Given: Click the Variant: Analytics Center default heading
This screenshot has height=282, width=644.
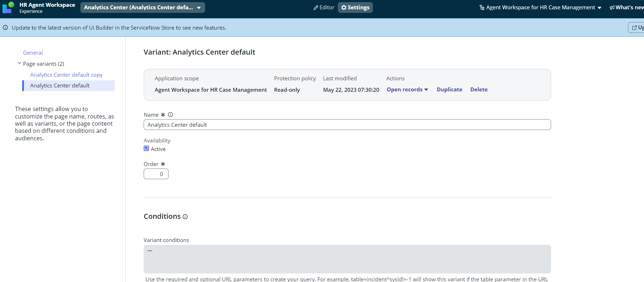Looking at the screenshot, I should (199, 52).
